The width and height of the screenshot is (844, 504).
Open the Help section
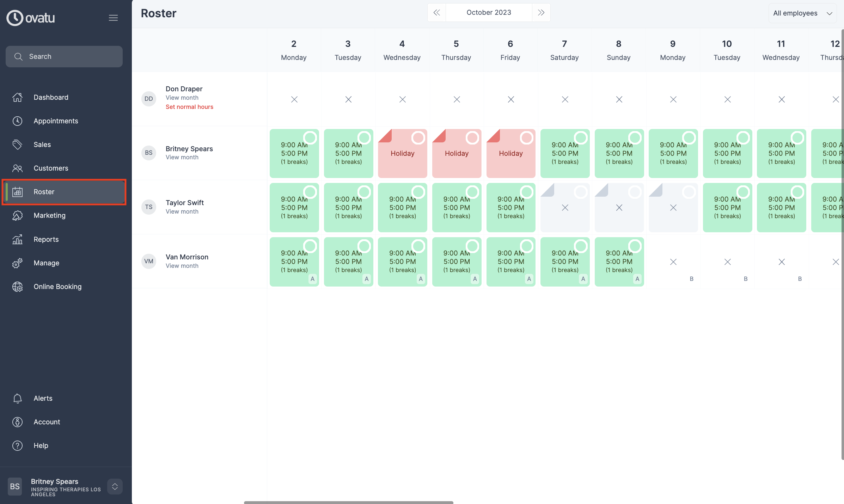(41, 445)
